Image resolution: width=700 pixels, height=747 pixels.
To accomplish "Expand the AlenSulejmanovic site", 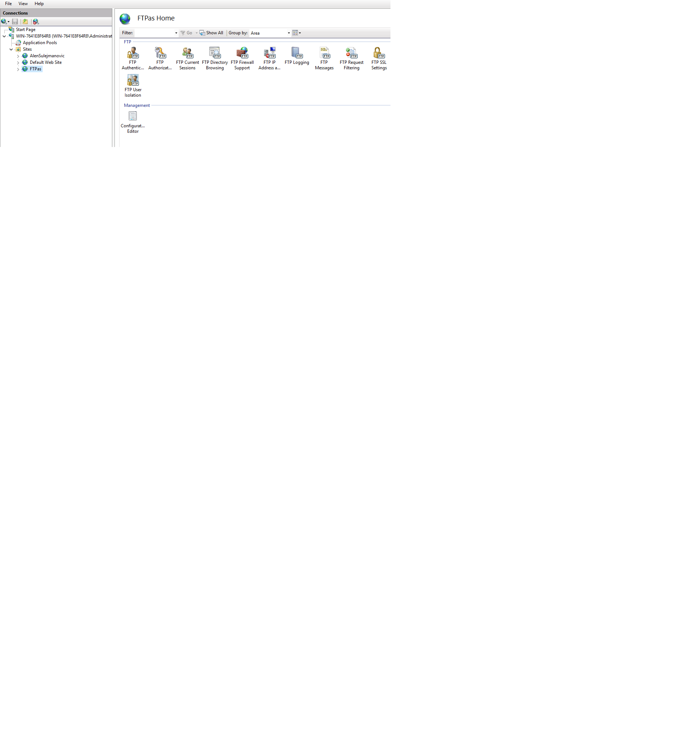I will pos(18,56).
